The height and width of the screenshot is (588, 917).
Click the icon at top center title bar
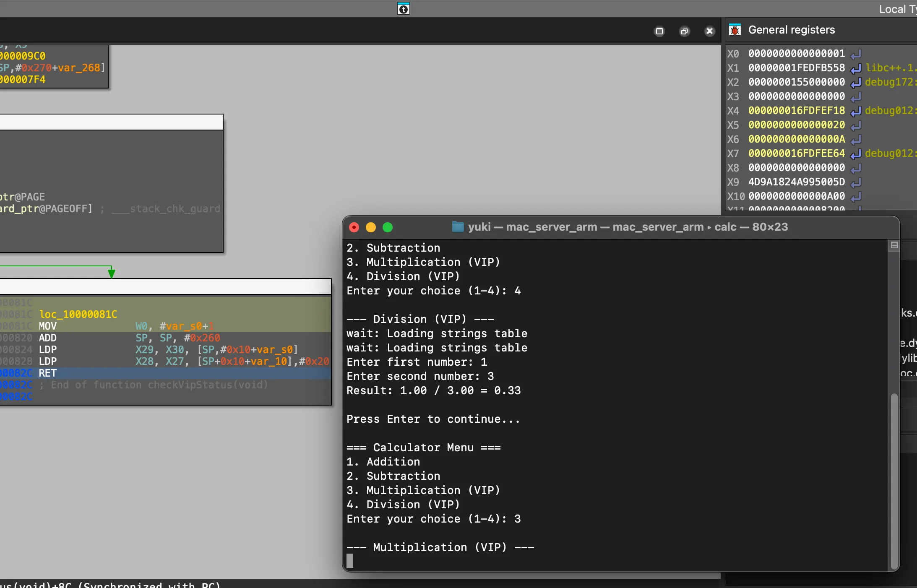(403, 9)
